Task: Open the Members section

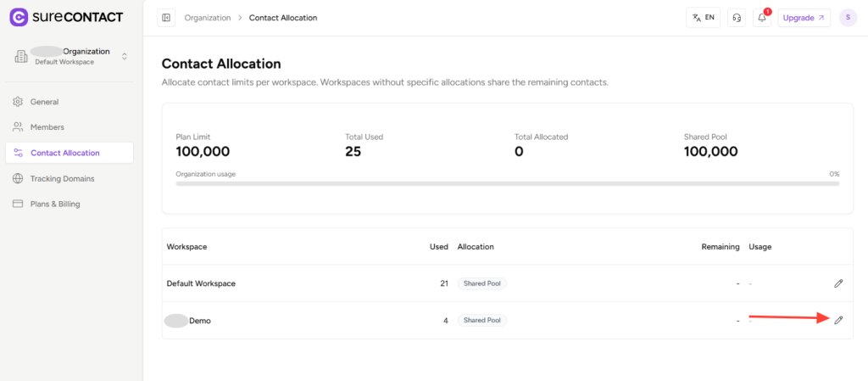Action: coord(47,127)
